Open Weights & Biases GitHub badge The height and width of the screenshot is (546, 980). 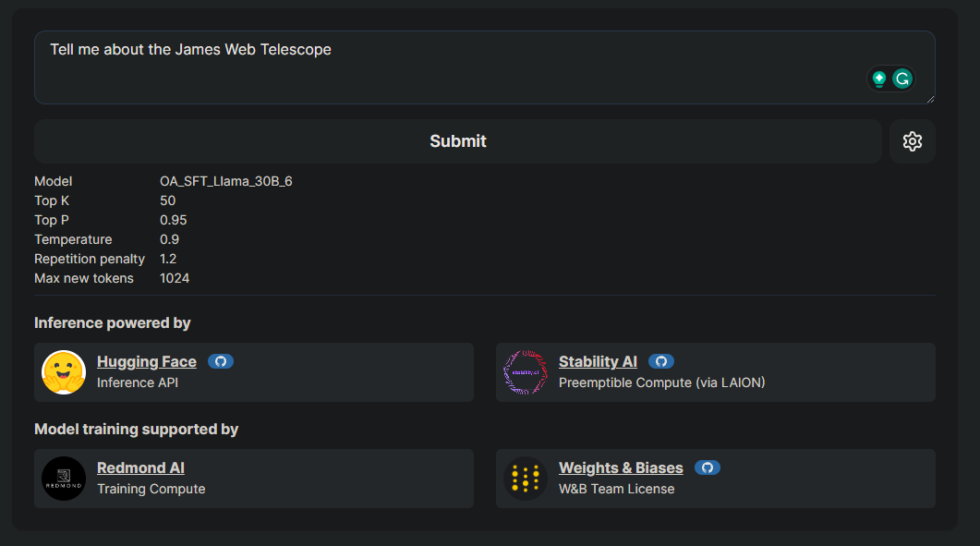(x=707, y=467)
